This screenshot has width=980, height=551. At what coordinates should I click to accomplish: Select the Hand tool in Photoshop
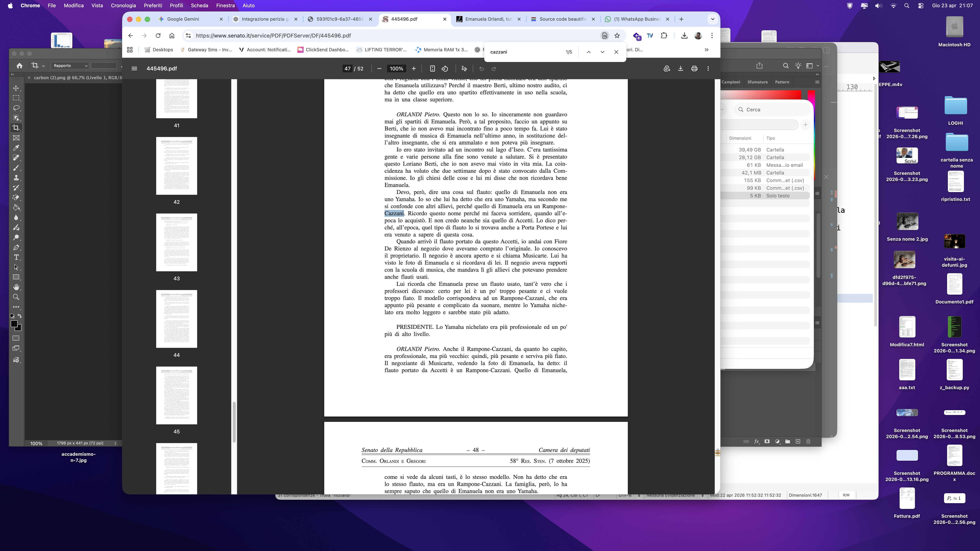click(16, 287)
